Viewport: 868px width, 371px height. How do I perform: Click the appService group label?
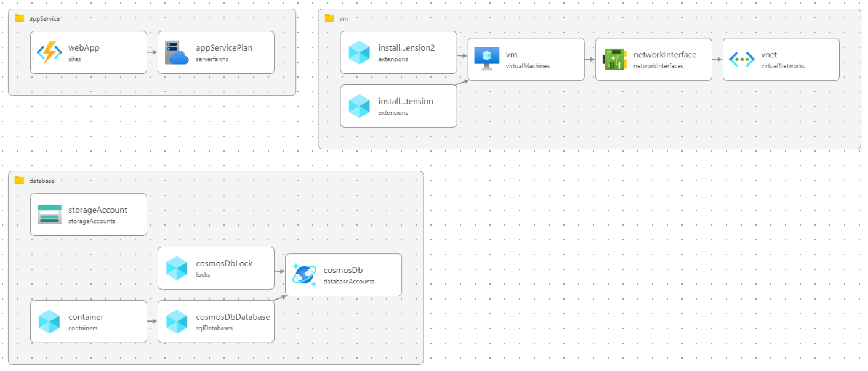(x=44, y=18)
